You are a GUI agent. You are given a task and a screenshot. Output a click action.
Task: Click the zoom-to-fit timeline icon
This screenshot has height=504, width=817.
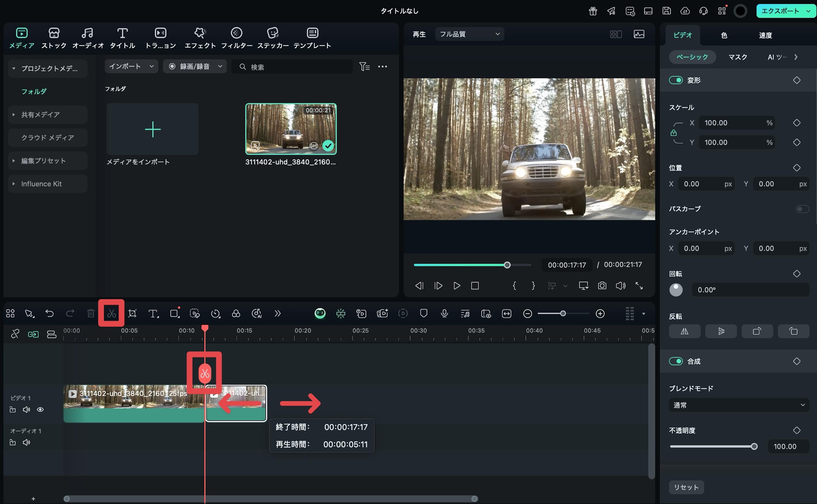507,313
